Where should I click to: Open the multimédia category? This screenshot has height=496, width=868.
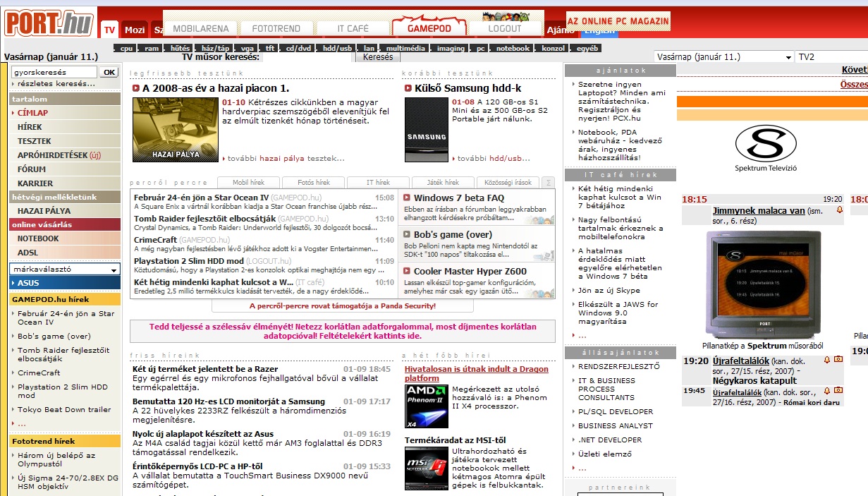(405, 48)
